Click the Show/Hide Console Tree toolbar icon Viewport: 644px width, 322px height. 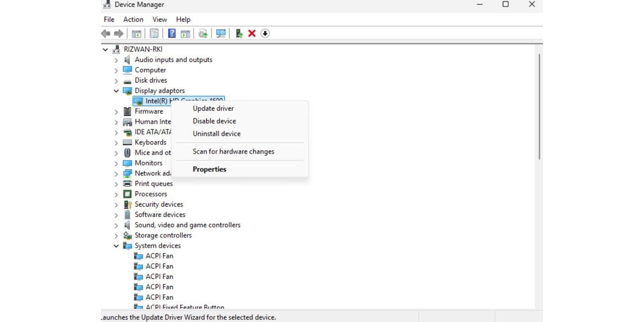tap(136, 33)
